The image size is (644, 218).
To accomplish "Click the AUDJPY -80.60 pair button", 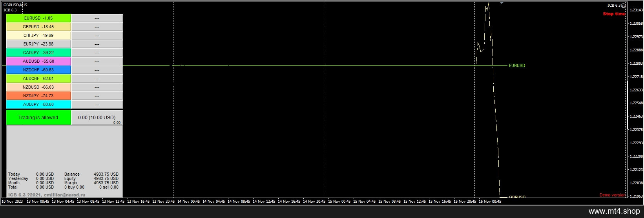I will tap(38, 104).
